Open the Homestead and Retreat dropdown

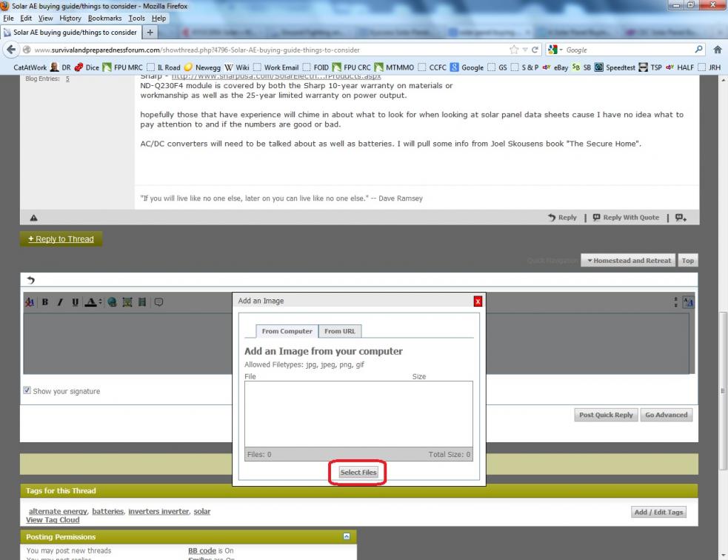pos(627,261)
